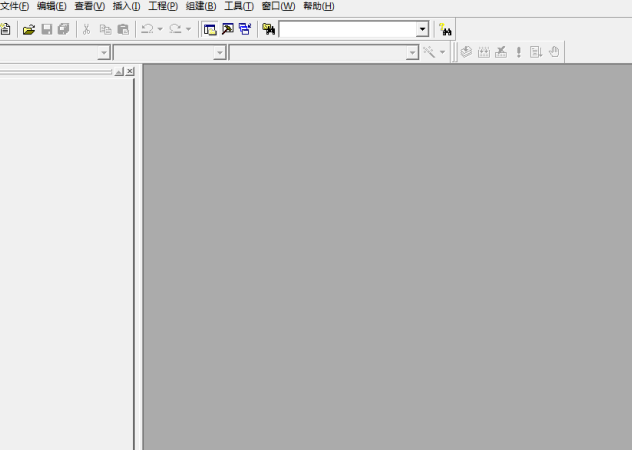Close the workspace panel with X button
The image size is (632, 450).
pos(130,72)
